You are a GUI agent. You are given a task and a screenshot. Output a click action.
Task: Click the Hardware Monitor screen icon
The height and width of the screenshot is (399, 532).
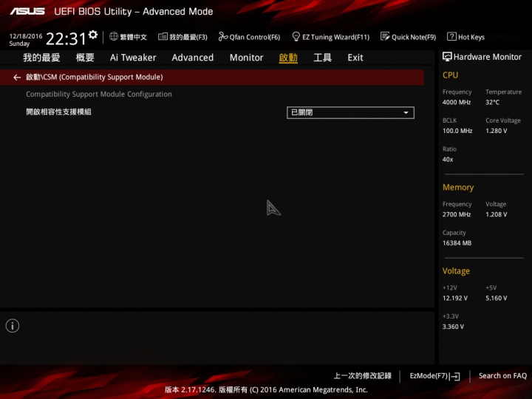coord(447,57)
